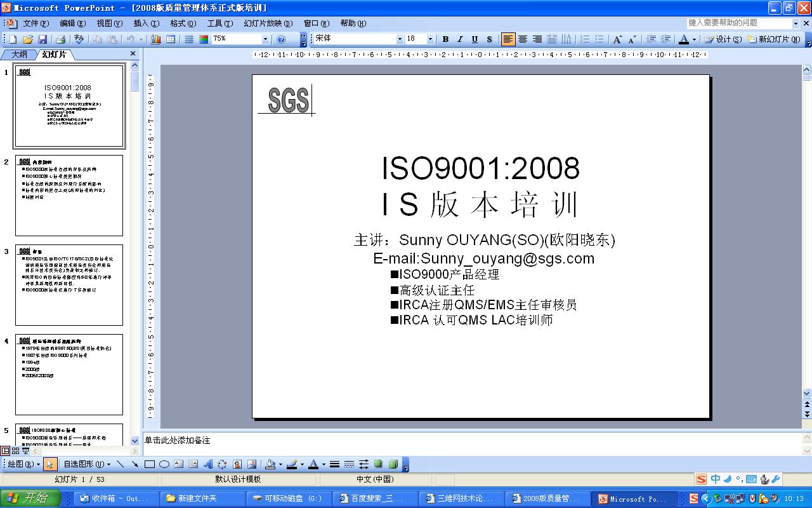Open the font name dropdown showing 宋体
812x508 pixels.
pos(400,39)
